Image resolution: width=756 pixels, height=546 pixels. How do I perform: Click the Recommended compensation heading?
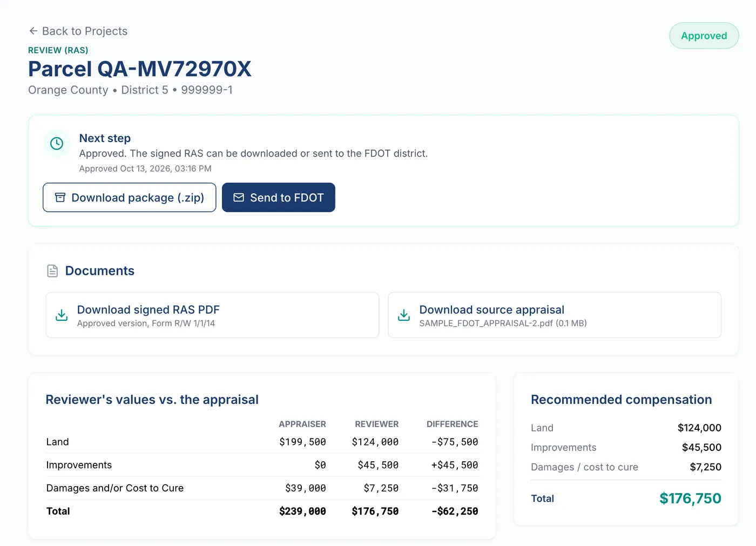[621, 400]
